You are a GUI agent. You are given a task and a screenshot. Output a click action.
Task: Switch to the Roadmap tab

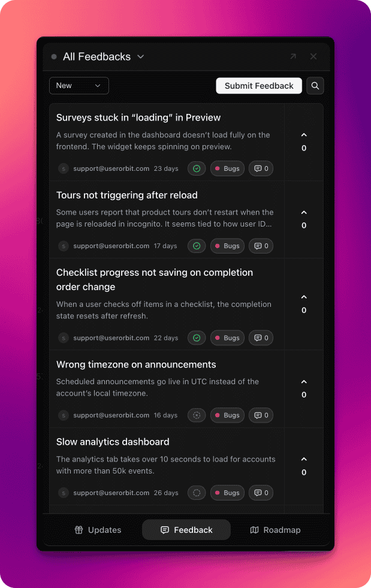tap(275, 530)
